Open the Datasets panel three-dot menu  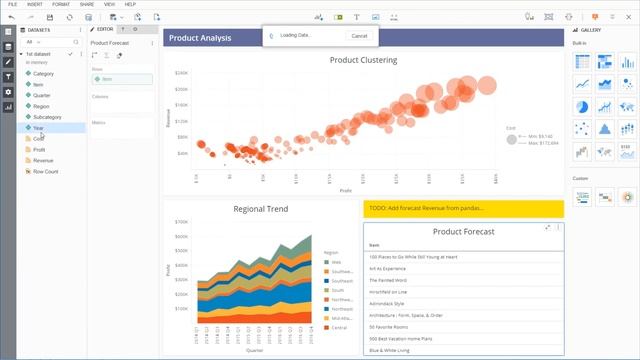(80, 30)
